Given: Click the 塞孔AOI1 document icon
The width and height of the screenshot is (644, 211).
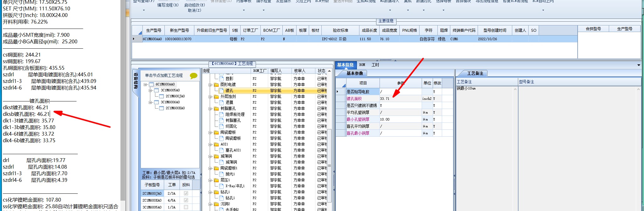Looking at the screenshot, I should point(221,150).
